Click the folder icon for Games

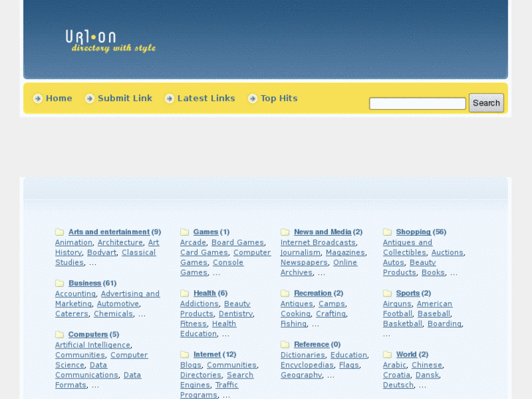(184, 232)
